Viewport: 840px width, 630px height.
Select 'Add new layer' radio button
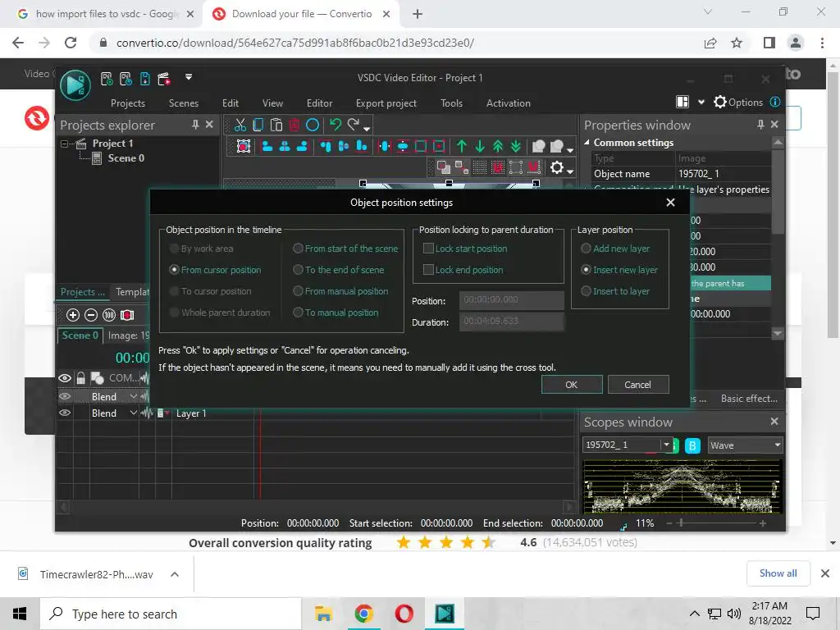tap(586, 249)
